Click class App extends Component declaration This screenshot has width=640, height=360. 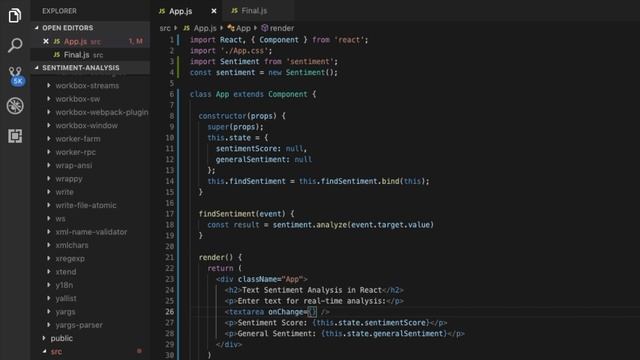pos(253,94)
